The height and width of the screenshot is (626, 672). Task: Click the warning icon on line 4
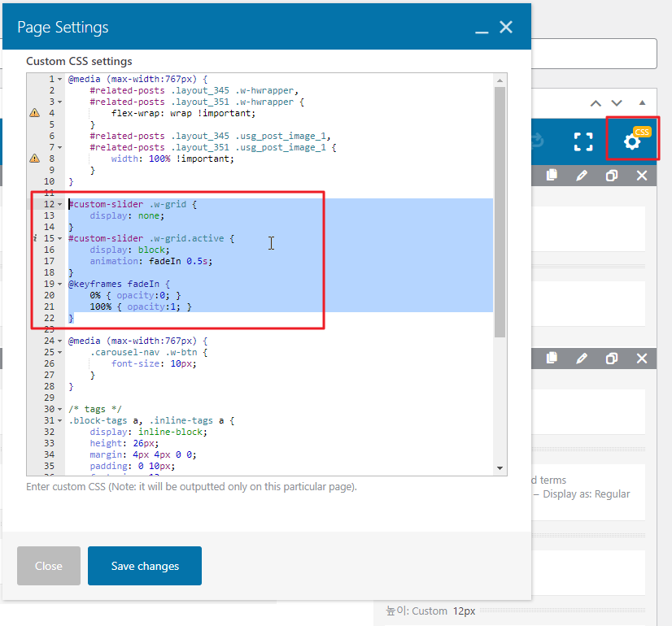pyautogui.click(x=34, y=113)
